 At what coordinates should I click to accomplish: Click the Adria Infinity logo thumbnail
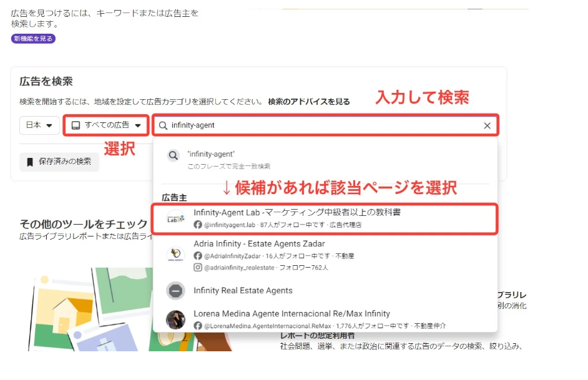pos(175,255)
